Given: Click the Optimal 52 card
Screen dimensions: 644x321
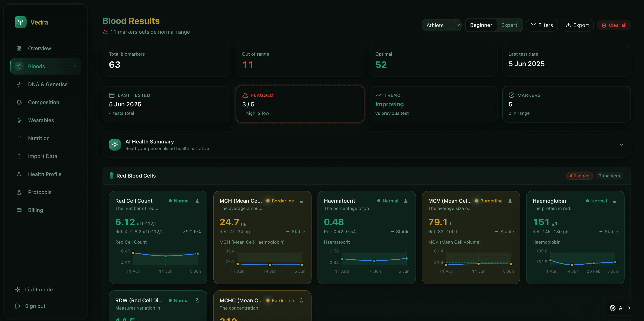Looking at the screenshot, I should coord(433,61).
